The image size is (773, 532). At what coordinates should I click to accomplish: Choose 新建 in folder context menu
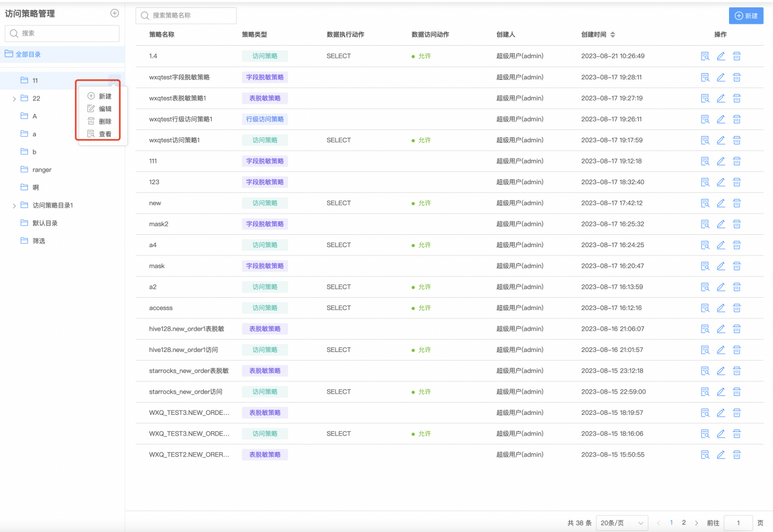[99, 96]
